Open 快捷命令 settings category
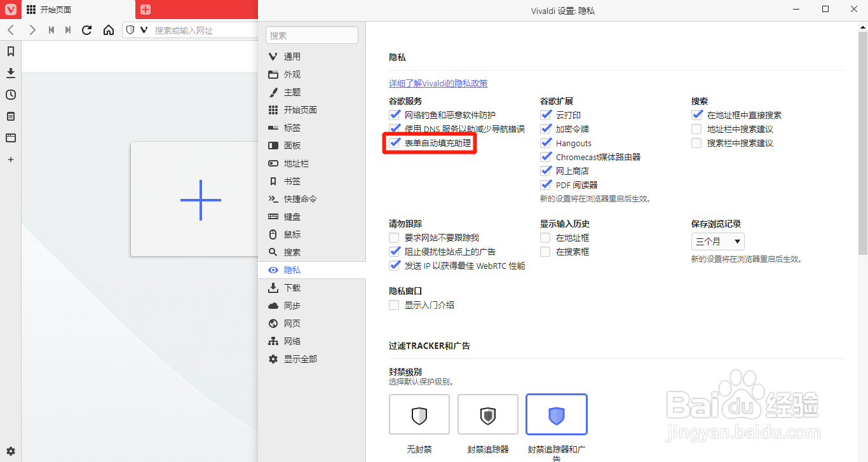This screenshot has height=462, width=868. [311, 199]
